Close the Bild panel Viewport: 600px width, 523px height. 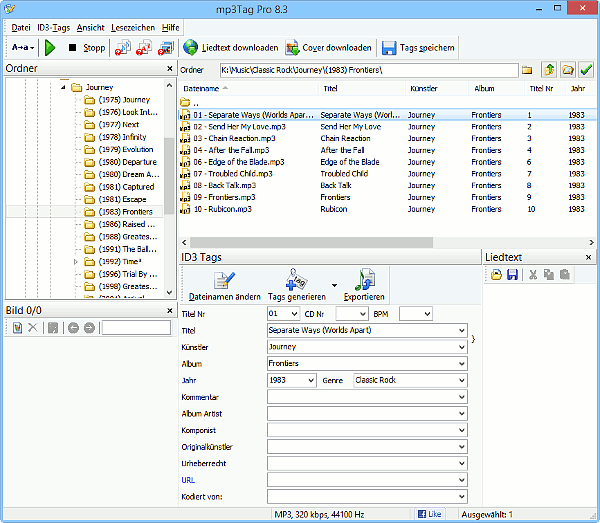pyautogui.click(x=170, y=311)
